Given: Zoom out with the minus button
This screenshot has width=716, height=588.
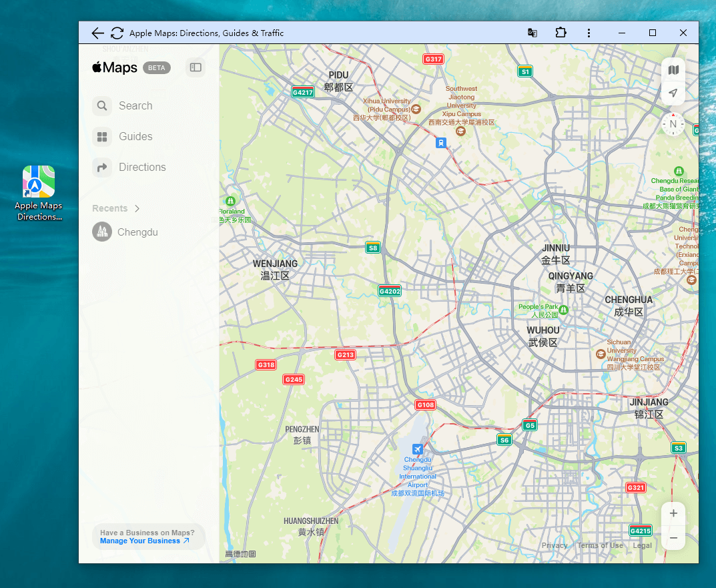Looking at the screenshot, I should point(673,538).
